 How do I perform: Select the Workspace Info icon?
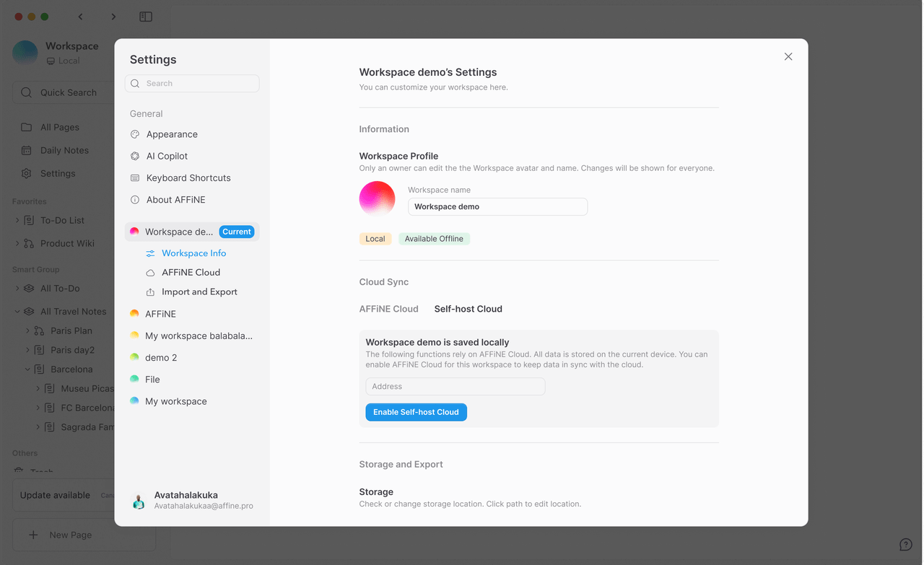coord(150,253)
